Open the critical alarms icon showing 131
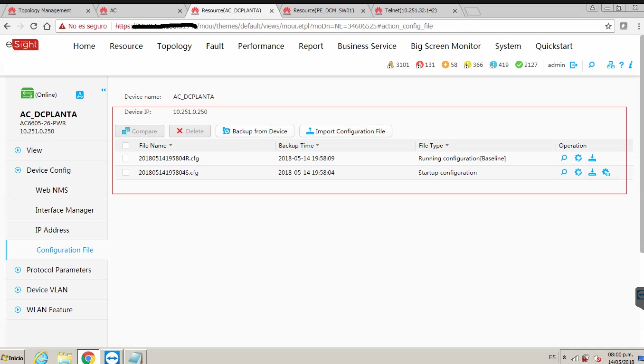This screenshot has width=644, height=364. pyautogui.click(x=419, y=65)
